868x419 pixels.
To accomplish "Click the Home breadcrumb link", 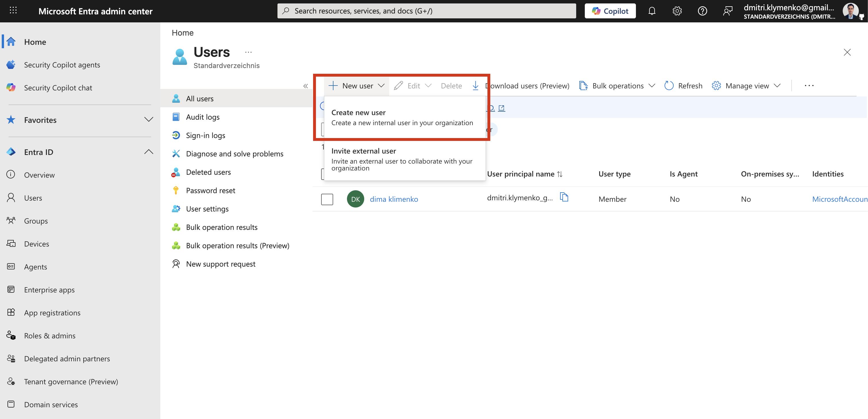I will pyautogui.click(x=182, y=33).
